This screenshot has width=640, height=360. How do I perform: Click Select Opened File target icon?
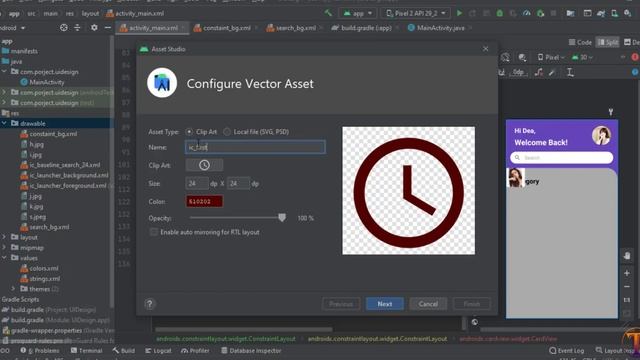pyautogui.click(x=64, y=28)
